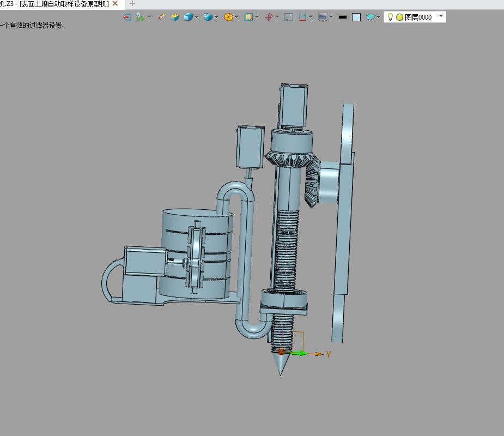Viewport: 504px width, 436px height.
Task: Click the red exit arrow toolbar icon
Action: (127, 17)
